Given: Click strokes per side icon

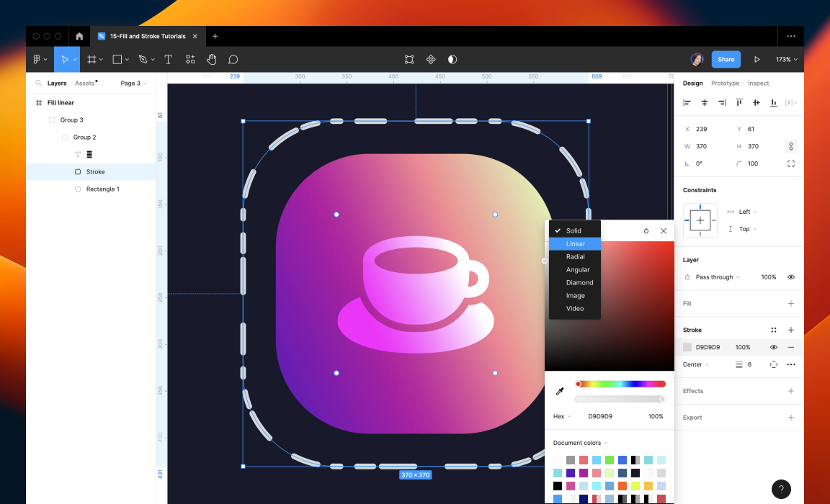Looking at the screenshot, I should pyautogui.click(x=774, y=364).
